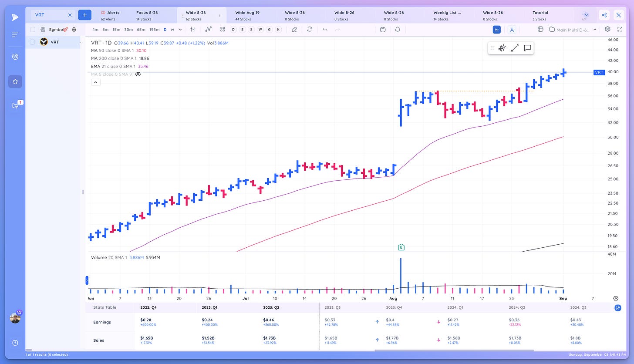The width and height of the screenshot is (634, 364).
Task: Toggle visibility of MA 5 indicator
Action: click(x=138, y=74)
